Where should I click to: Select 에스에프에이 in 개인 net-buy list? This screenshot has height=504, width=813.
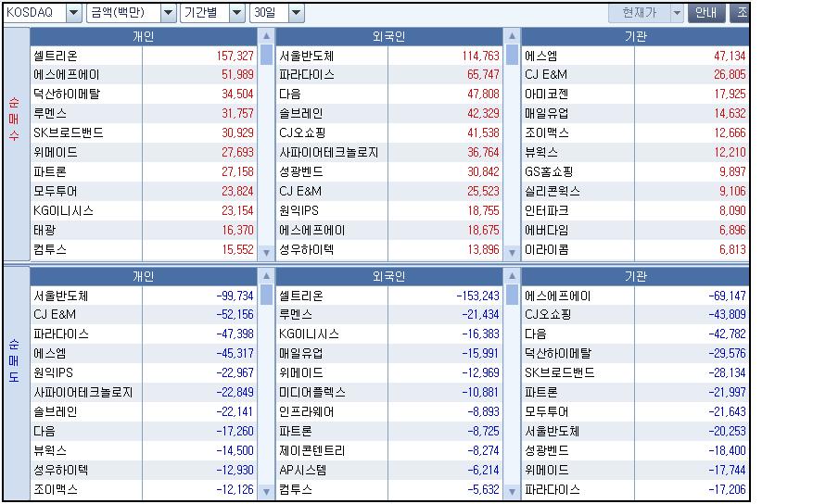tap(67, 75)
